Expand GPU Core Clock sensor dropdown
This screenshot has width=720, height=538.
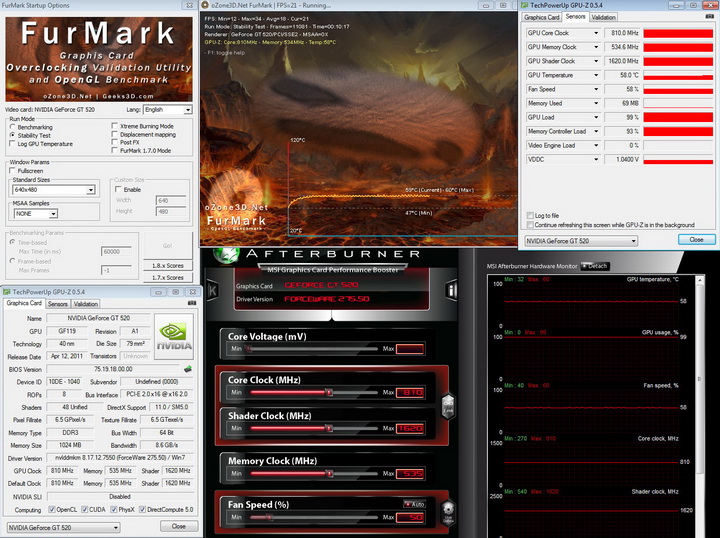[x=596, y=33]
